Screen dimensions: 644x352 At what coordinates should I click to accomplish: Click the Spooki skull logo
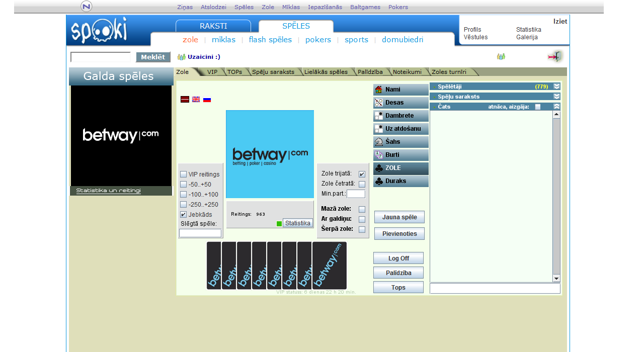(99, 30)
